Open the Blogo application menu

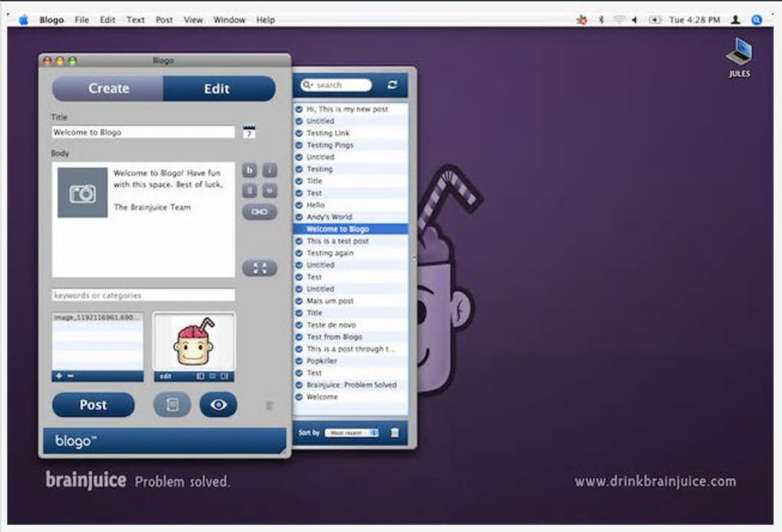(x=51, y=20)
